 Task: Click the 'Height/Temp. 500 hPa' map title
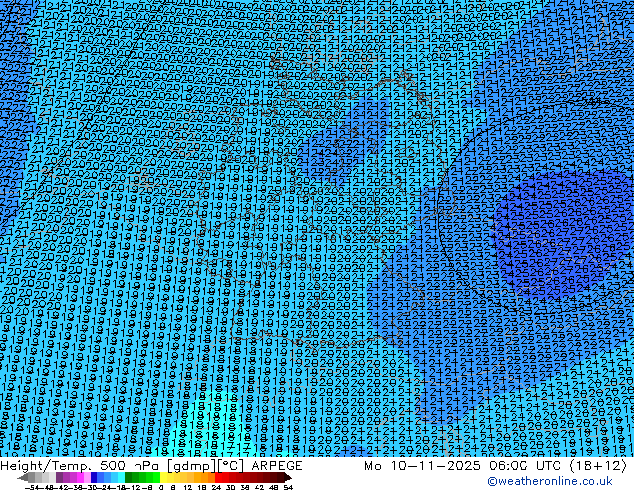(80, 466)
